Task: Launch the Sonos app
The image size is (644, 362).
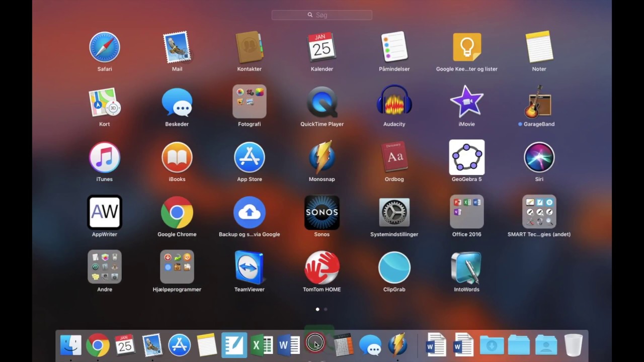Action: 322,212
